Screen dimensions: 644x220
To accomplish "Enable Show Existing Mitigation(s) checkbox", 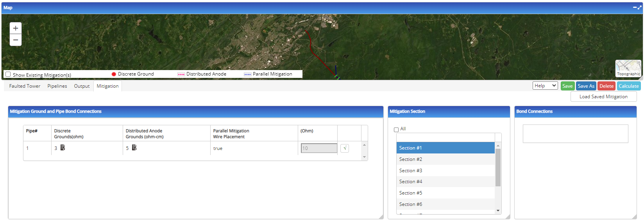I will [x=8, y=74].
